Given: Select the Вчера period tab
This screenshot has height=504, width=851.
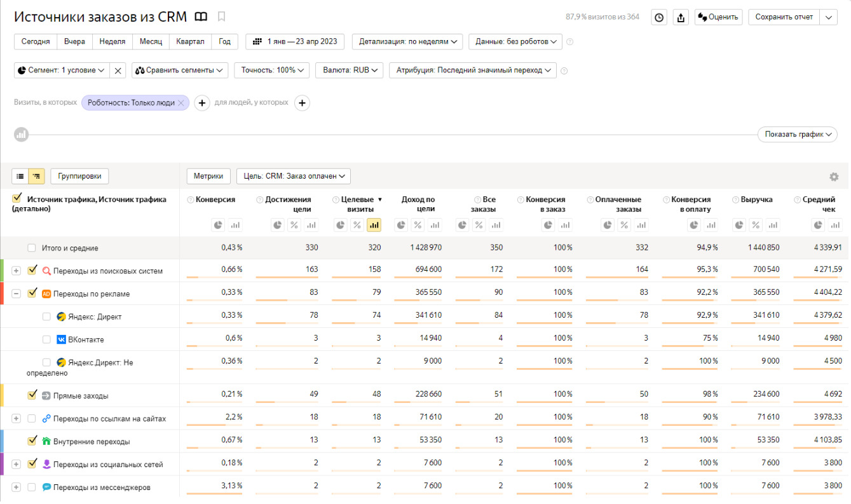Looking at the screenshot, I should 75,42.
